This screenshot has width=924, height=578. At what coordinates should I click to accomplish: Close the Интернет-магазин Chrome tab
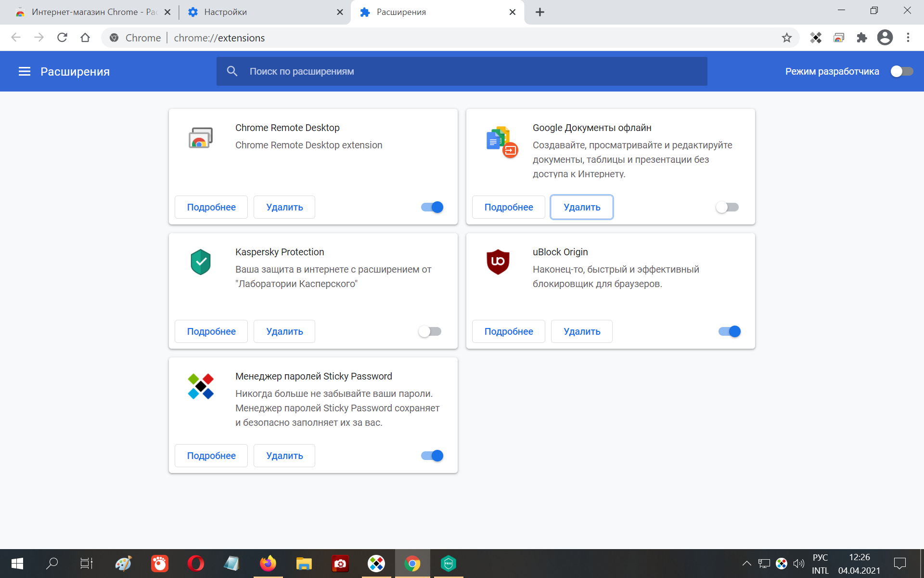167,12
